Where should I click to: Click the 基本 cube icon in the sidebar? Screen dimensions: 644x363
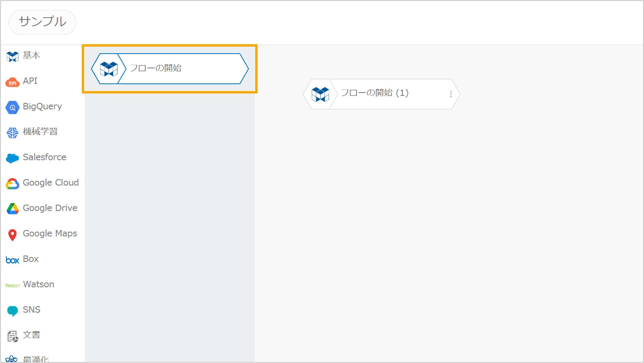(x=12, y=56)
